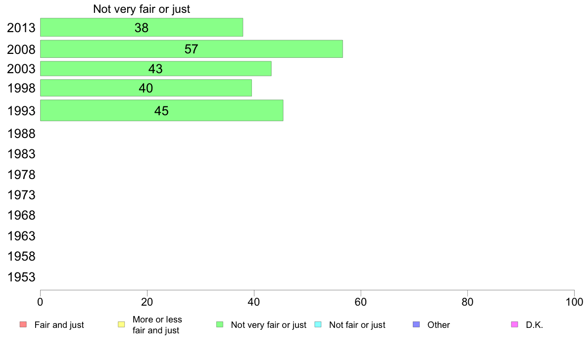Select the 2013 bar showing 38
Image resolution: width=588 pixels, height=364 pixels.
point(142,27)
